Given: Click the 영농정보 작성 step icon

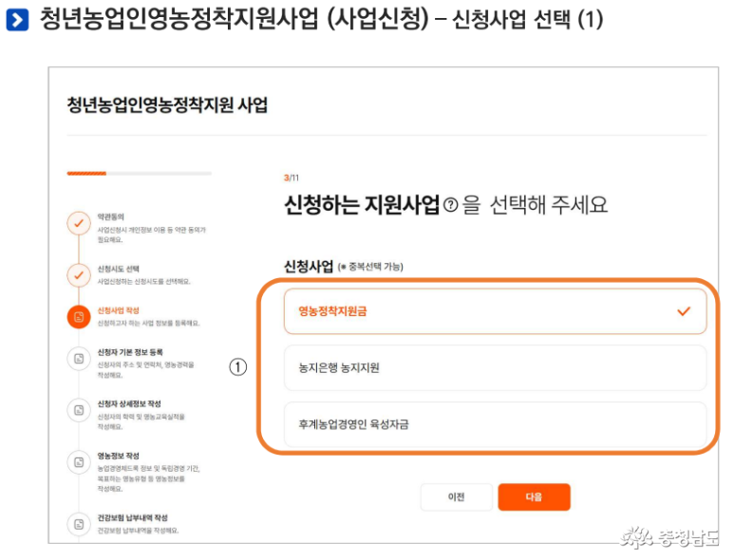Looking at the screenshot, I should [79, 462].
